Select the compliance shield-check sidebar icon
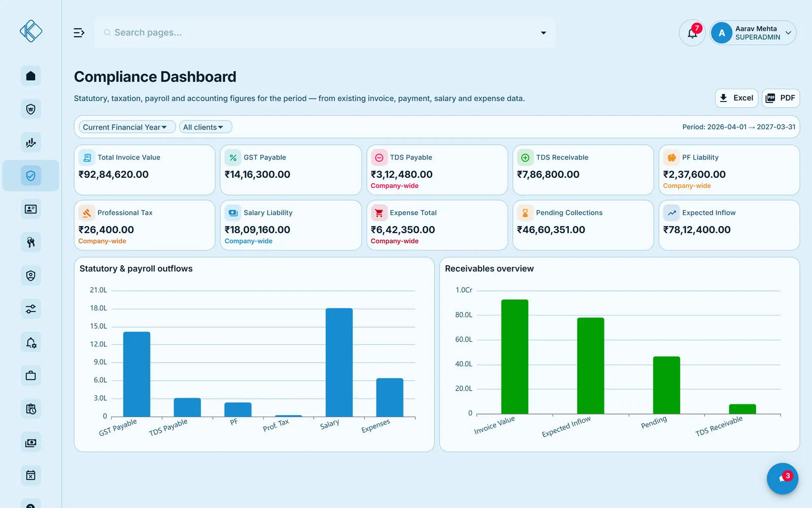 pyautogui.click(x=30, y=176)
